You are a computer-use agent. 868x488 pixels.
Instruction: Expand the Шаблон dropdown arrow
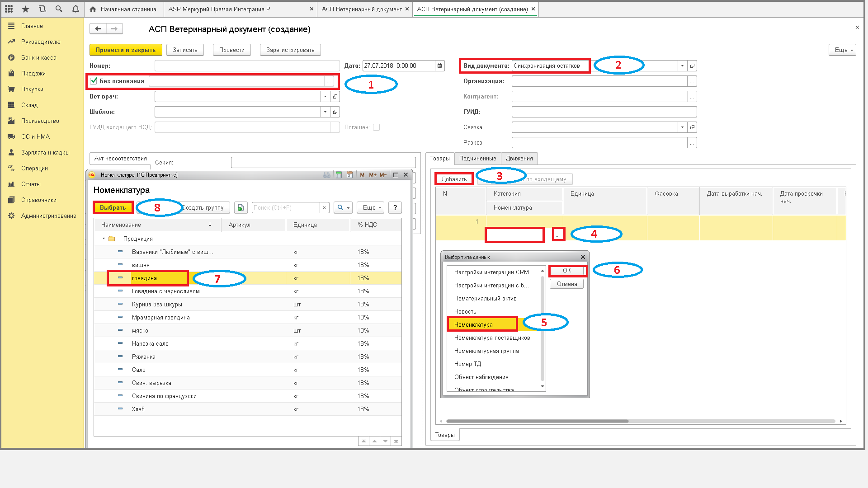point(325,112)
